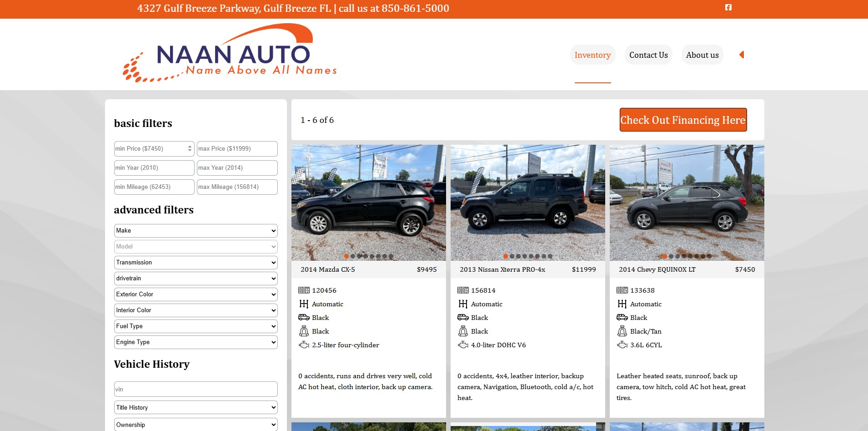
Task: Select first carousel dot on Chevy Equinox photo
Action: click(x=665, y=256)
